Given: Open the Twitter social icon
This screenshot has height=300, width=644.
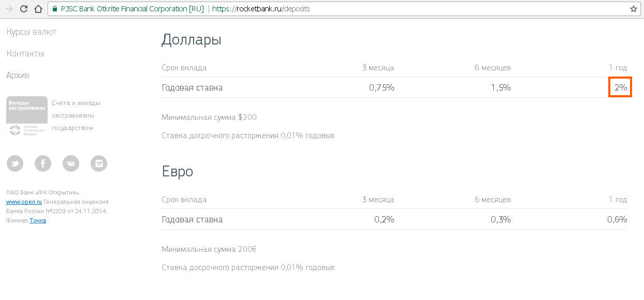Looking at the screenshot, I should pos(15,163).
